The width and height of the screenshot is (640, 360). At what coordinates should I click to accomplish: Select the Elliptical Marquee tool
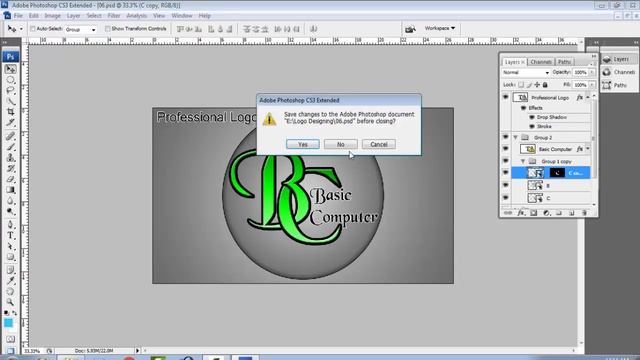(x=11, y=80)
